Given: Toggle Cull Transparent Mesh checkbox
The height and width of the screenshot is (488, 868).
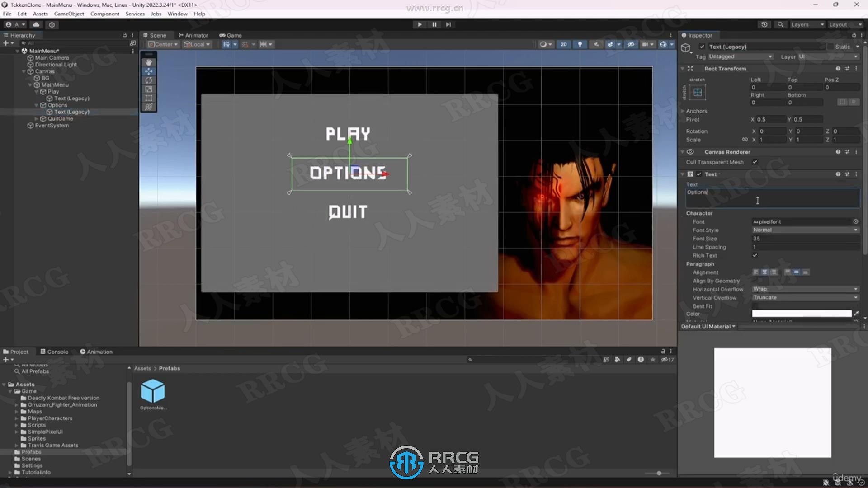Looking at the screenshot, I should 755,162.
